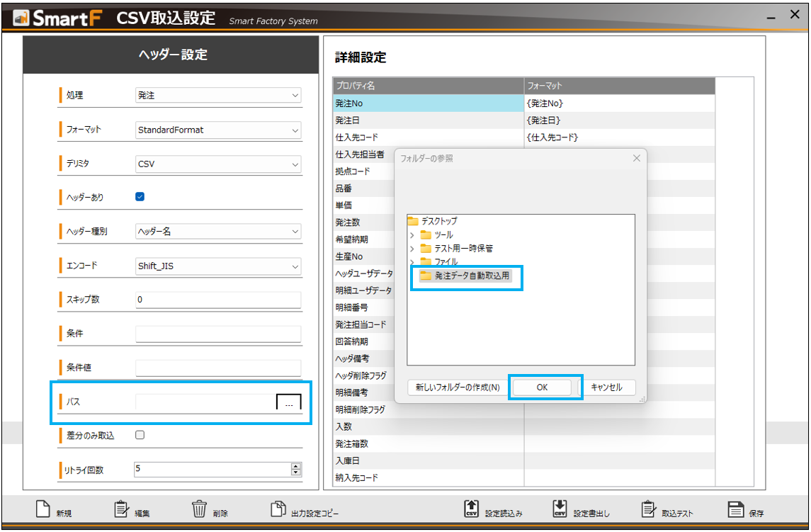Uncheck the ヘッダーあり checkbox
811x532 pixels.
[x=140, y=197]
